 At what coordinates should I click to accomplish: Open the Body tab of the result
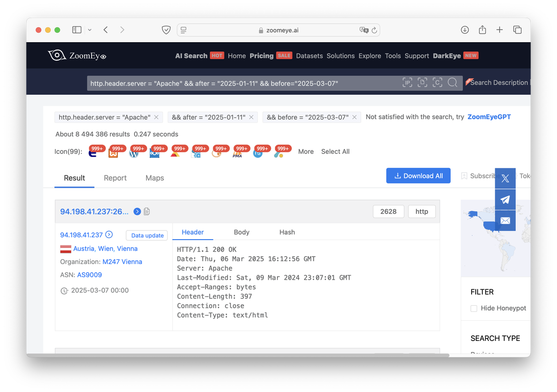tap(241, 232)
